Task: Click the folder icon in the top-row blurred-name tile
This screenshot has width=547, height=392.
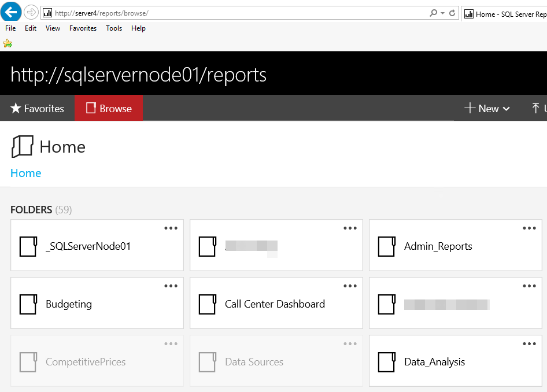Action: tap(208, 246)
